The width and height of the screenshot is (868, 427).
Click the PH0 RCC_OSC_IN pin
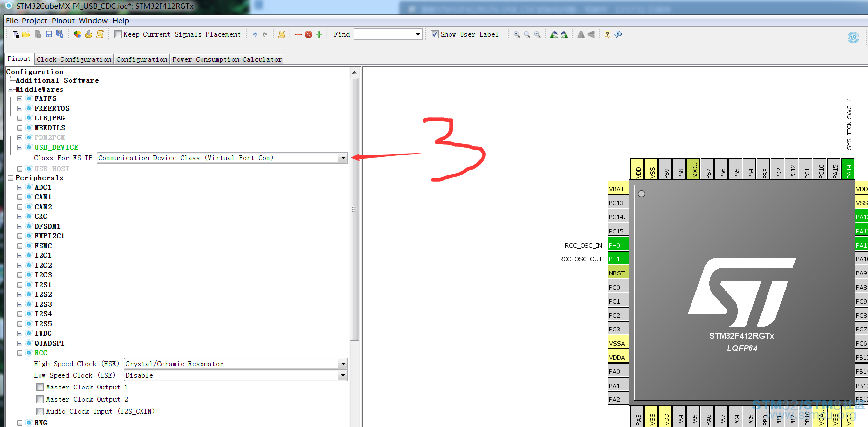pos(618,245)
